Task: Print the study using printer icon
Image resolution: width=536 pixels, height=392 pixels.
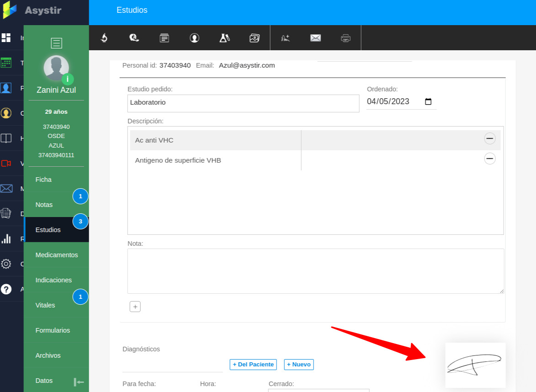Action: 345,38
